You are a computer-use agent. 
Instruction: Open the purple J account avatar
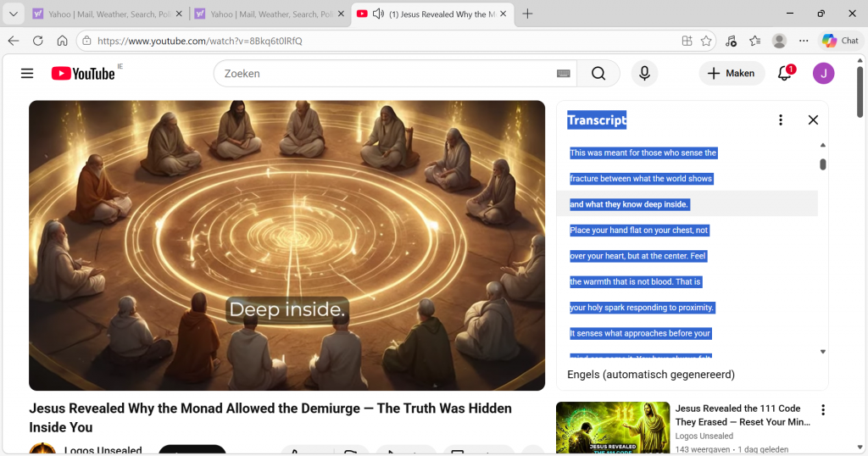click(x=823, y=74)
